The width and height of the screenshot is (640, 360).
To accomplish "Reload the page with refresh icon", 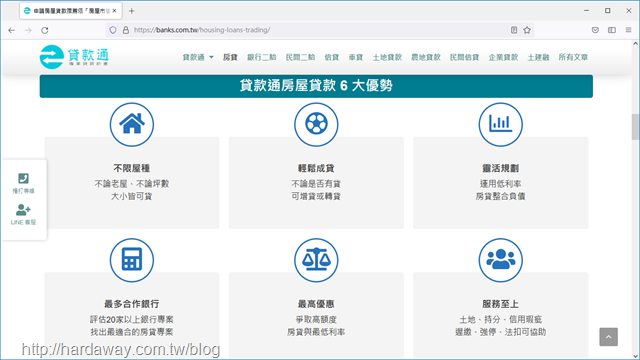I will (x=45, y=30).
